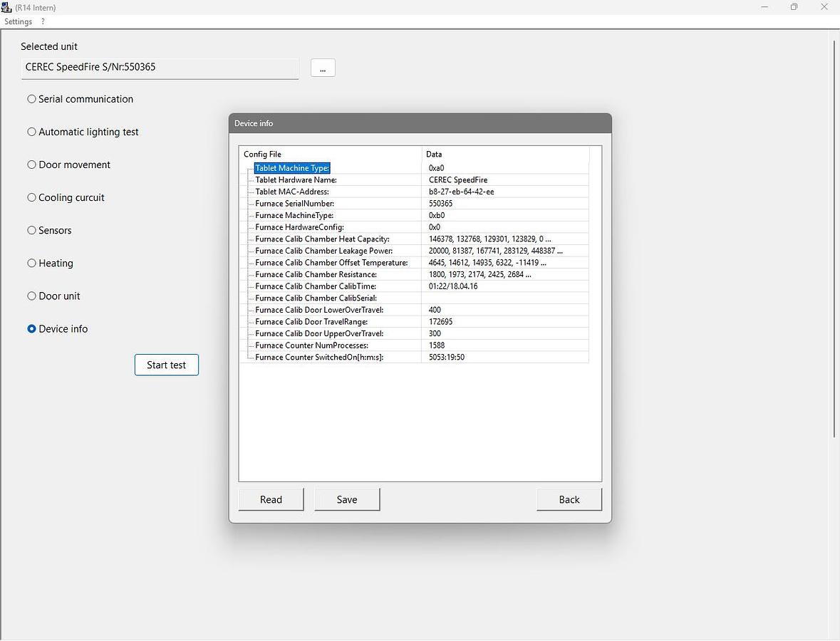
Task: Select the Automatic lighting test option
Action: click(31, 132)
